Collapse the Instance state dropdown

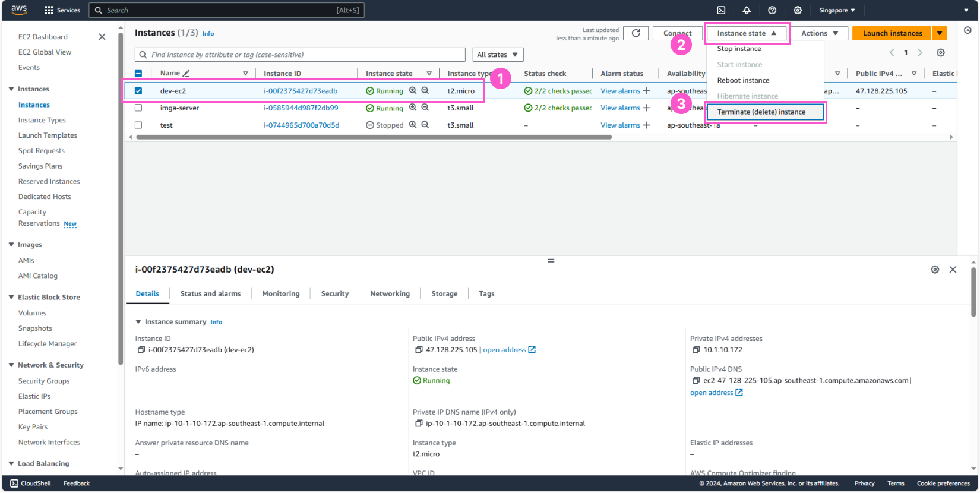pos(747,33)
